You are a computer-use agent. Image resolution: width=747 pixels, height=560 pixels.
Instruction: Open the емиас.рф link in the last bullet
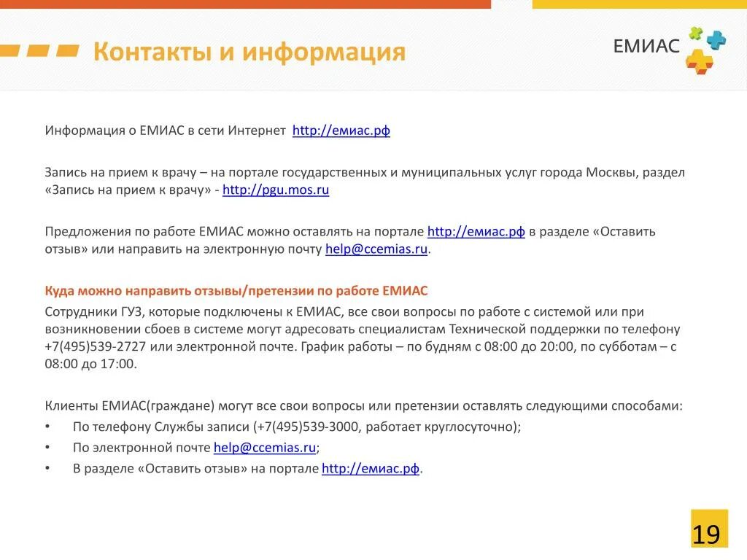point(371,469)
